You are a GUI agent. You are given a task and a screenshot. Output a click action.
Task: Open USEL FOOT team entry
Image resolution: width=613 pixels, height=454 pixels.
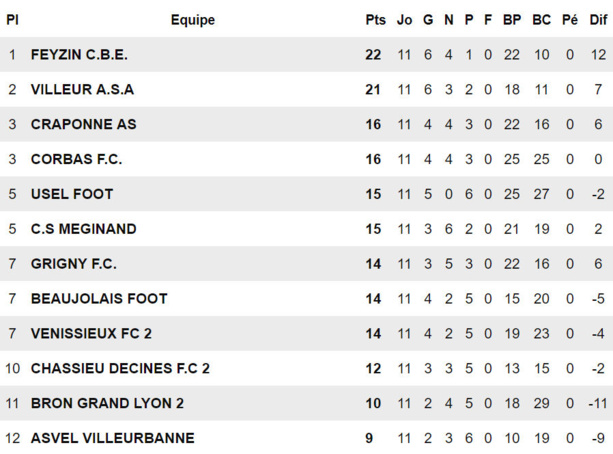pos(72,194)
